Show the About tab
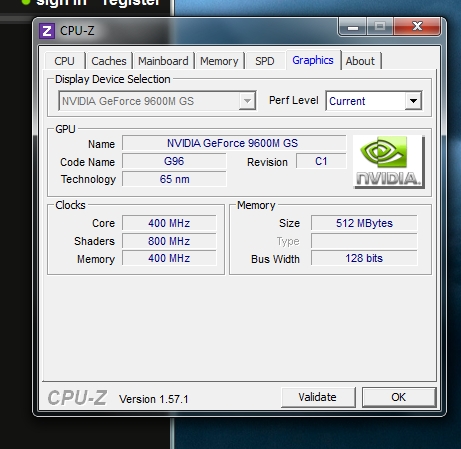The width and height of the screenshot is (461, 449). click(x=360, y=61)
